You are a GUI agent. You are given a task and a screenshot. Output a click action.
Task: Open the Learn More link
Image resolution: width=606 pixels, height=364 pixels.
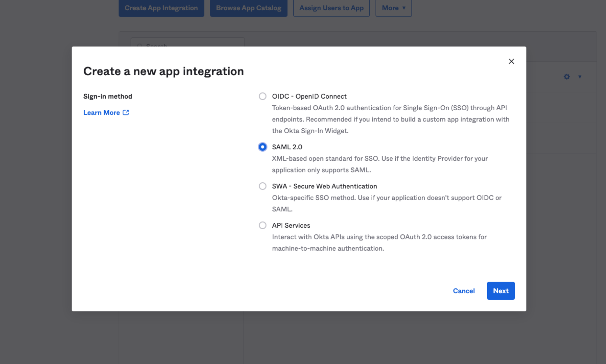click(x=102, y=113)
